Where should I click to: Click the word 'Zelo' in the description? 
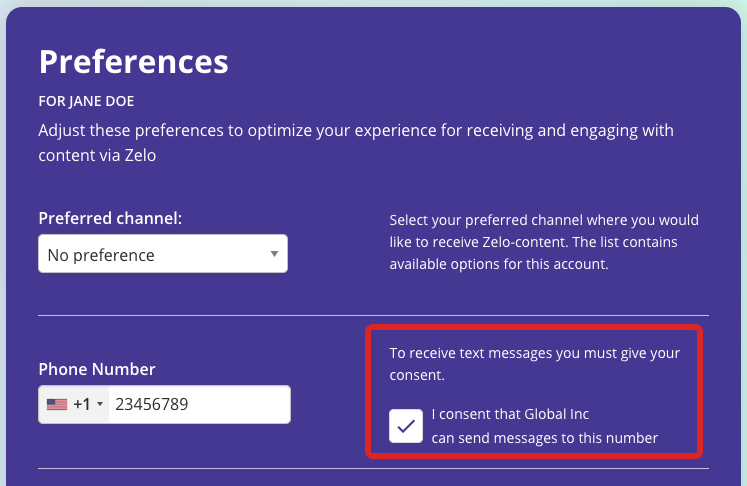click(x=141, y=155)
